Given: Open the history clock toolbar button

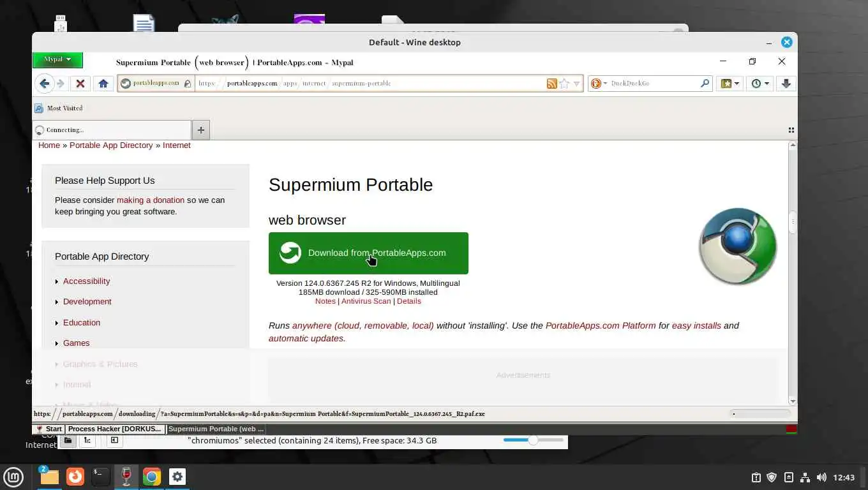Looking at the screenshot, I should click(759, 84).
